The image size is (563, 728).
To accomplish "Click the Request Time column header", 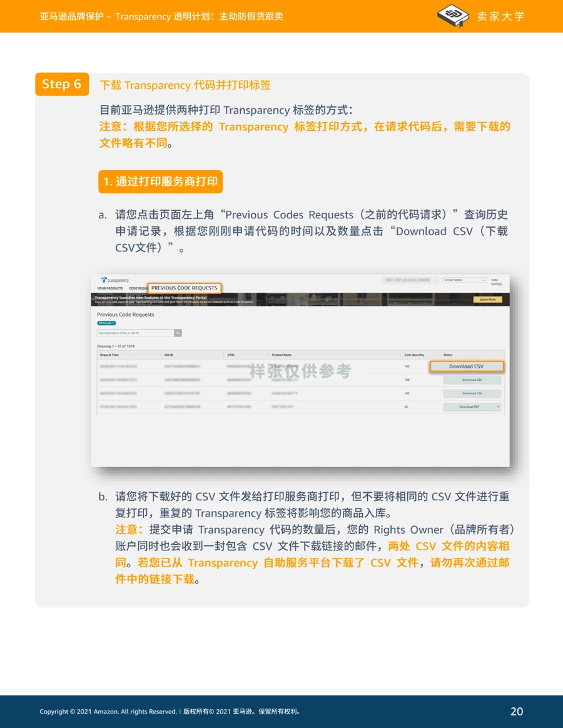I will [x=109, y=355].
